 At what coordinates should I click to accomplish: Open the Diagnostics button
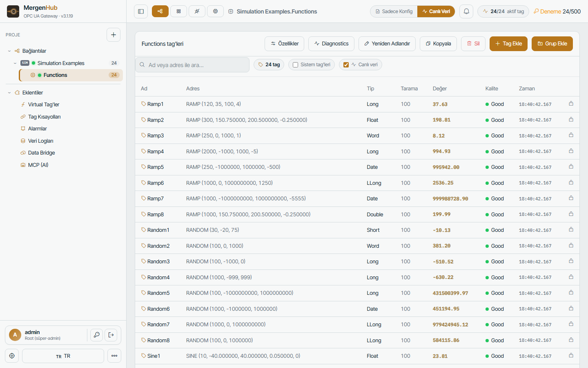331,44
